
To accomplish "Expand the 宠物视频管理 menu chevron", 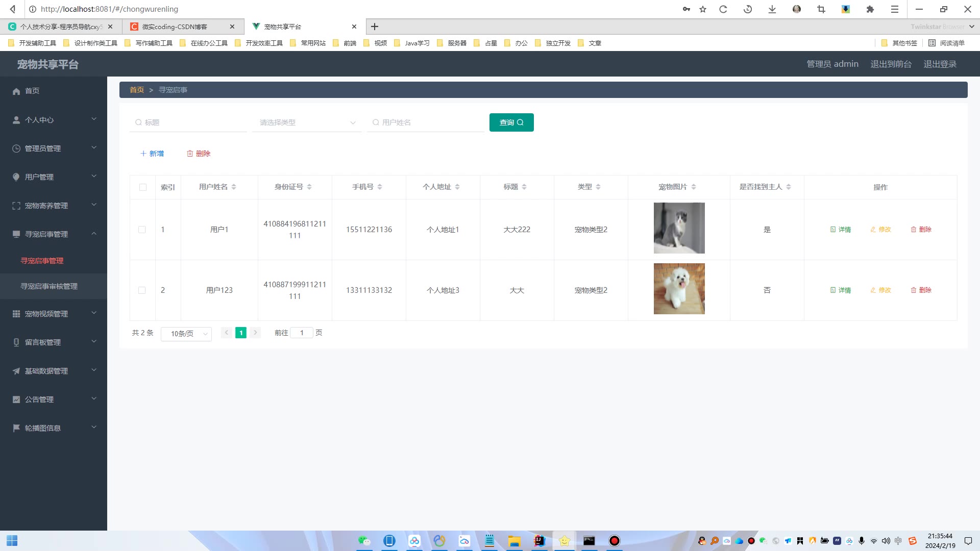I will click(x=94, y=313).
